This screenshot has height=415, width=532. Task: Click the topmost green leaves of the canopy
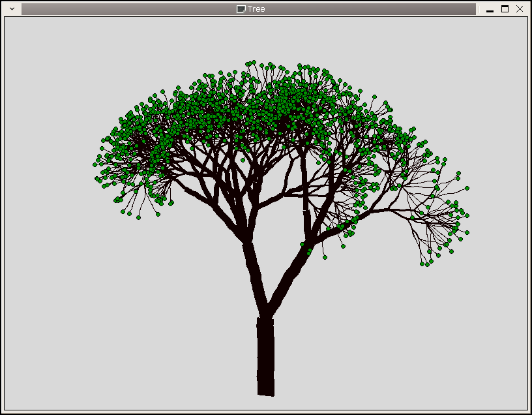252,64
